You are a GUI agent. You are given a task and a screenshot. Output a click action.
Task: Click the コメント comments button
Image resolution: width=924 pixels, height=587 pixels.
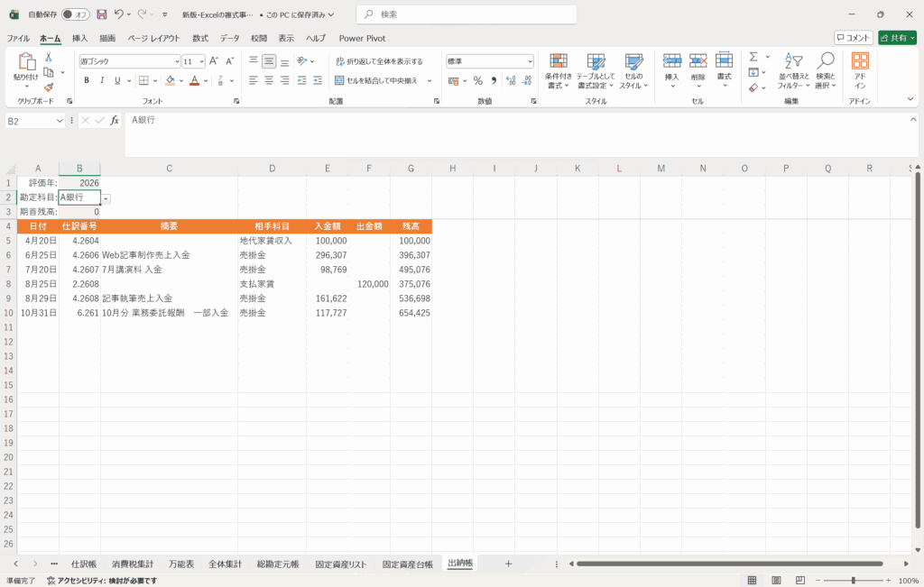pos(853,38)
